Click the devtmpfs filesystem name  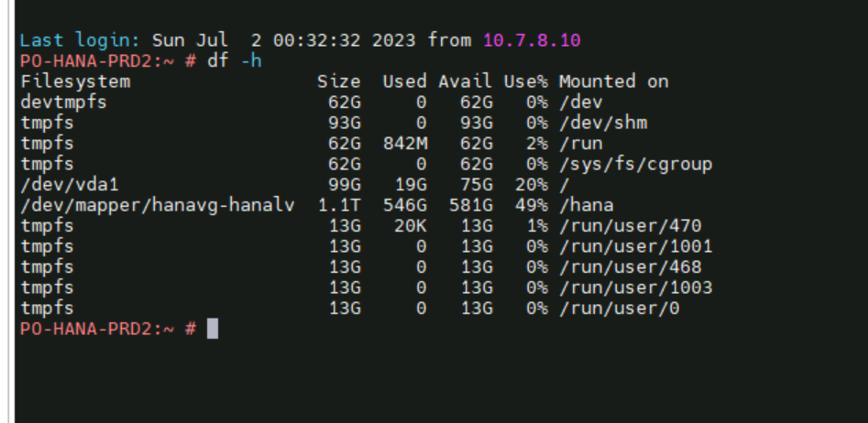pos(63,103)
